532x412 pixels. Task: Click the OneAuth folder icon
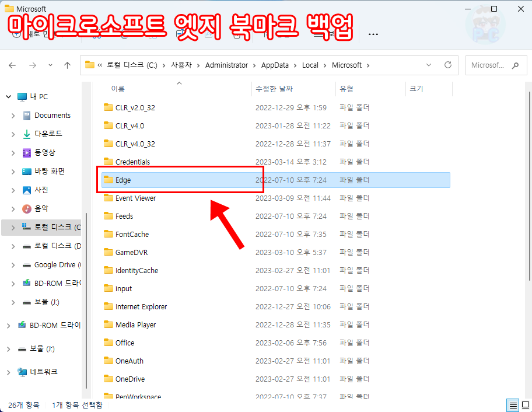pos(108,361)
